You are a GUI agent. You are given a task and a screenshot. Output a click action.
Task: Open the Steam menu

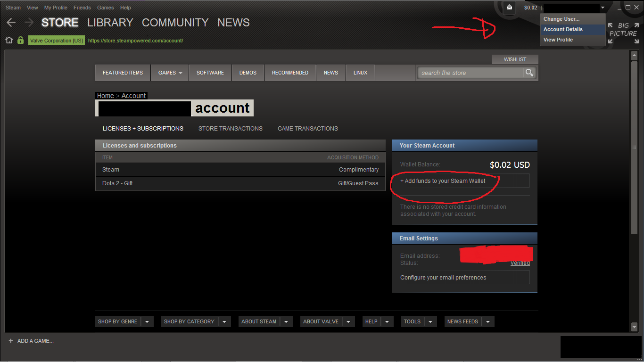tap(13, 8)
